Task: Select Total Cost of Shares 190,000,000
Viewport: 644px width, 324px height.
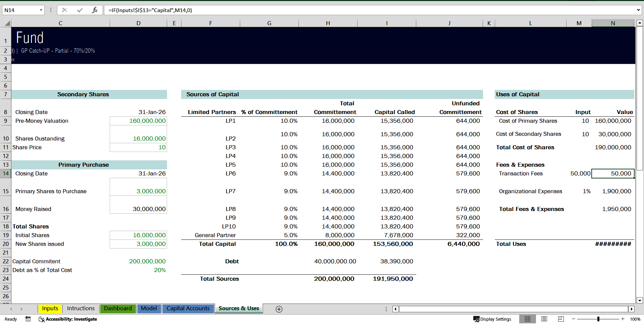Action: [x=613, y=147]
